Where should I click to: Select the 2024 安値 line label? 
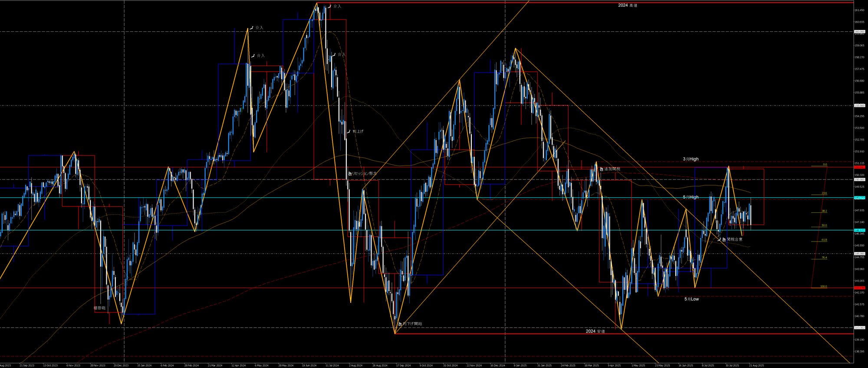tap(595, 331)
